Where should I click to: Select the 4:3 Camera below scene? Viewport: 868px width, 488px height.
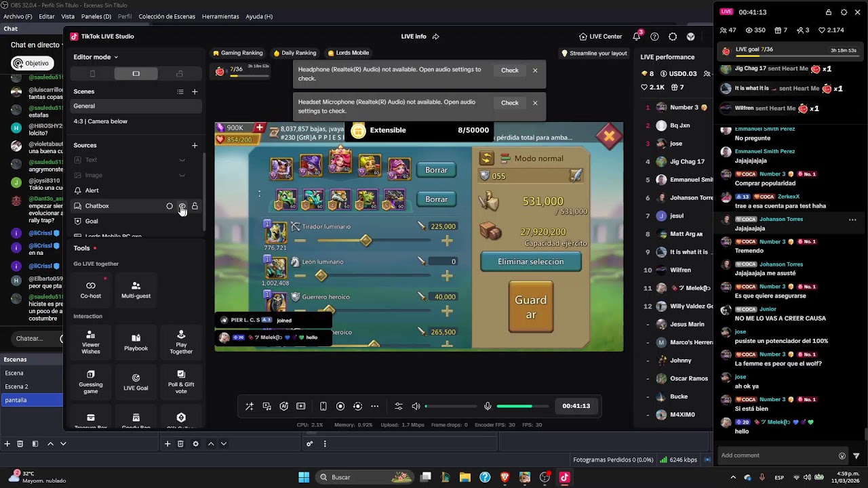point(136,121)
